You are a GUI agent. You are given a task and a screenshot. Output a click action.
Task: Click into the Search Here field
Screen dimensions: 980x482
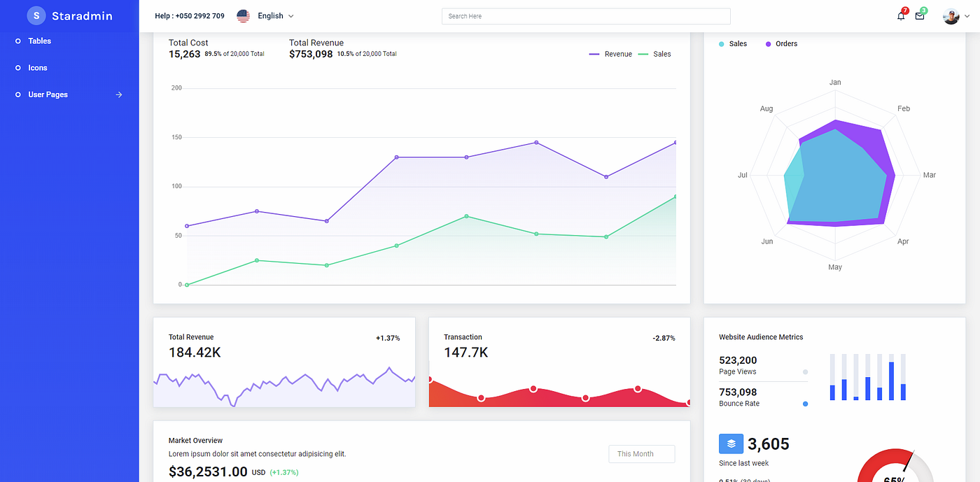[586, 16]
